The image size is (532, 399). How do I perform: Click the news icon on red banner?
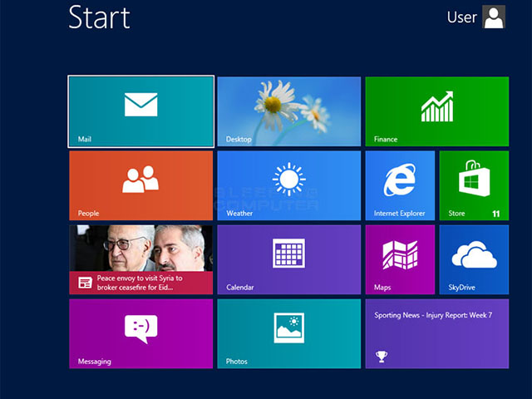point(85,283)
